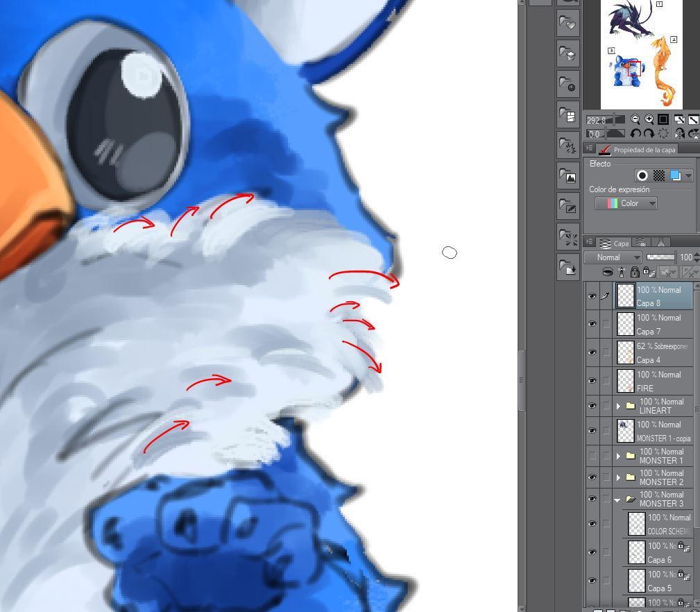Rotate canvas right in Navigator

tap(649, 133)
